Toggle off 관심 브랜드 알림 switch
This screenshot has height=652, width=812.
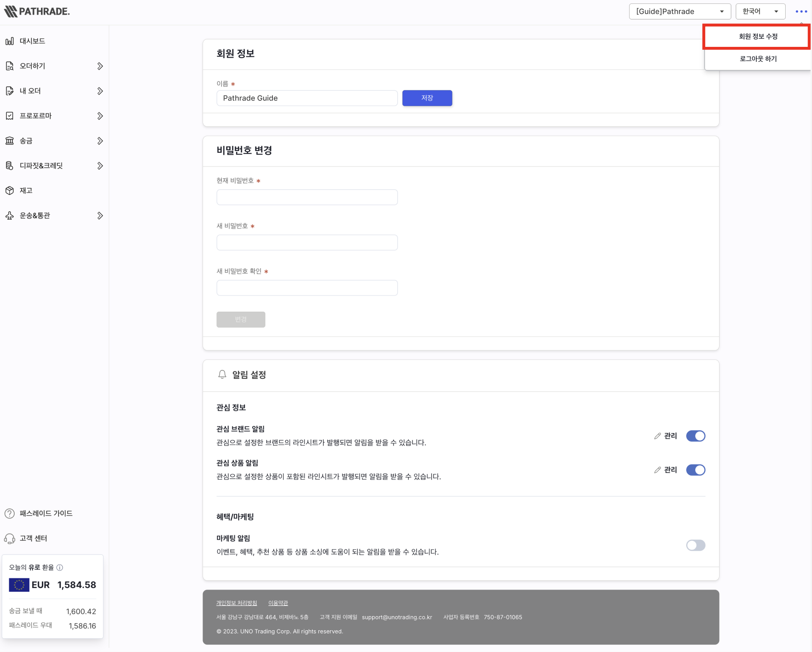(x=696, y=436)
